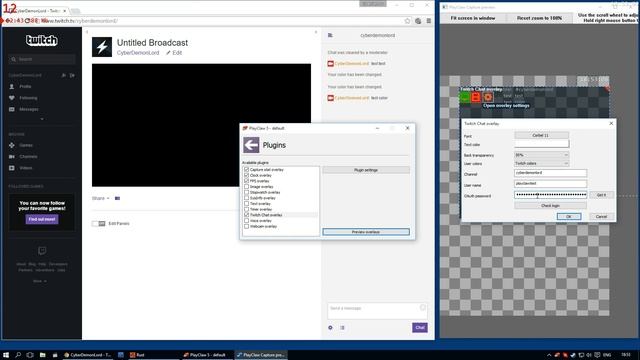Image resolution: width=640 pixels, height=360 pixels.
Task: Click the logout arrow icon beside CyberDemonLord
Action: pyautogui.click(x=72, y=76)
